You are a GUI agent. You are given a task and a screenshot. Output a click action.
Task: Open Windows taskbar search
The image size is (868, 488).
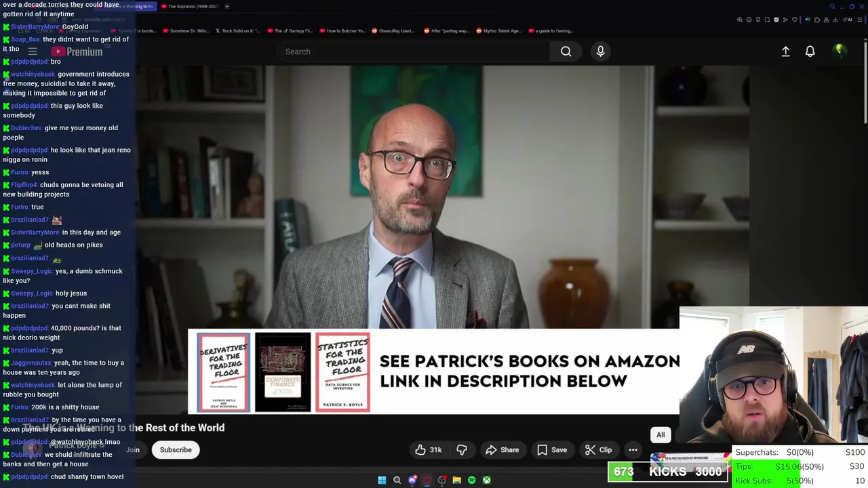pos(397,480)
